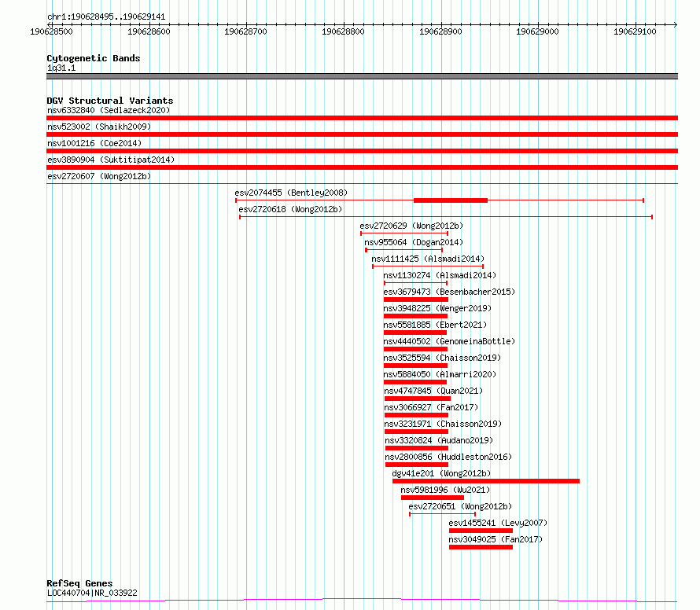This screenshot has height=610, width=700.
Task: Click esv1455241 (Levy2007) label
Action: click(498, 523)
